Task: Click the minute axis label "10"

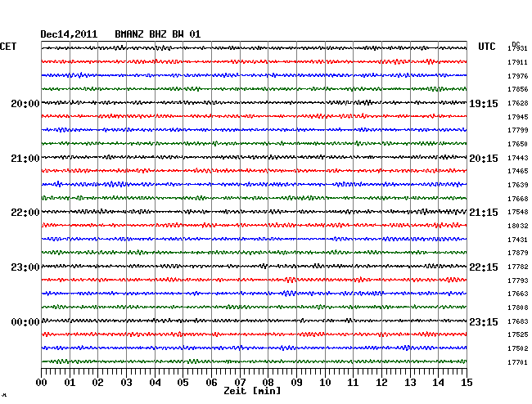Action: pyautogui.click(x=325, y=383)
